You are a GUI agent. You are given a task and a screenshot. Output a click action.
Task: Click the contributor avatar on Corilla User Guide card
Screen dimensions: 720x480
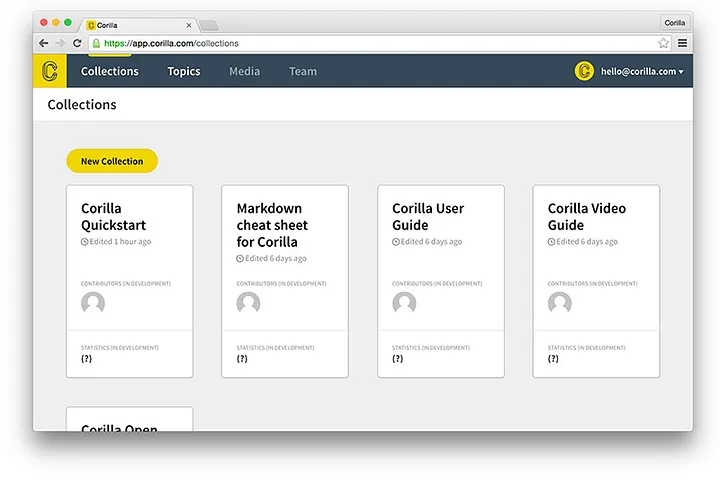click(404, 303)
